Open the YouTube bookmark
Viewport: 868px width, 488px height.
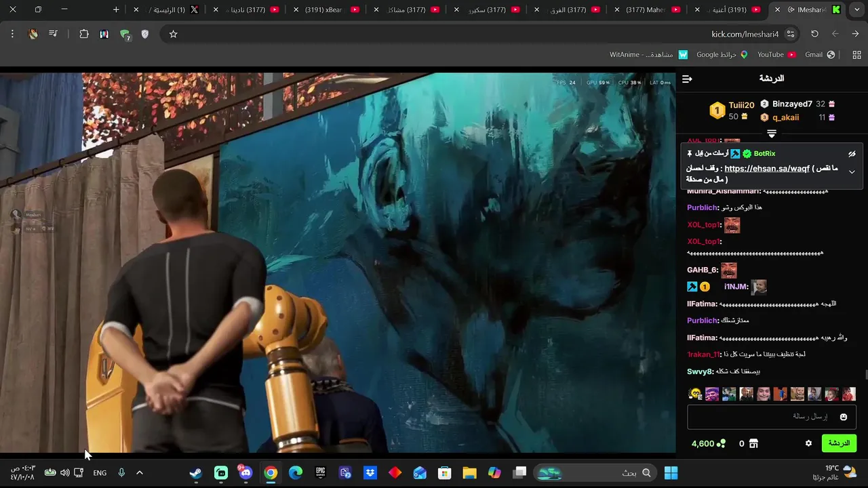(x=776, y=55)
